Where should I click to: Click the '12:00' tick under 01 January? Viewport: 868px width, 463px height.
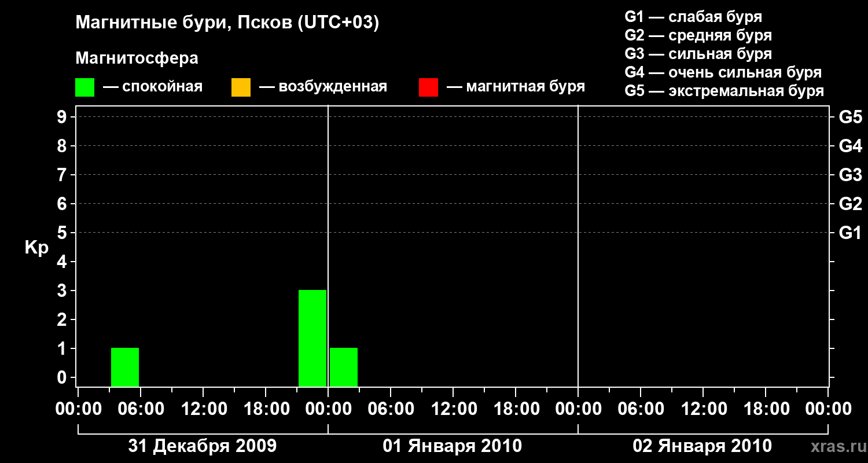[453, 409]
